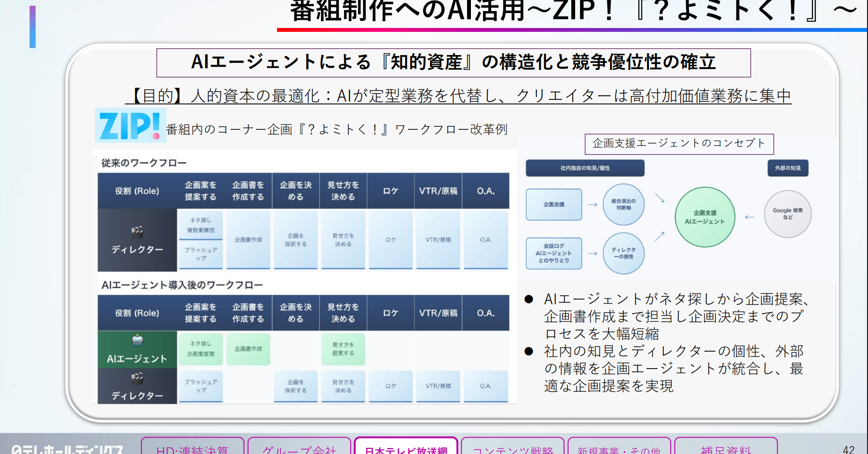The image size is (868, 454).
Task: Click the robot icon above AIエージェント
Action: pos(137,341)
